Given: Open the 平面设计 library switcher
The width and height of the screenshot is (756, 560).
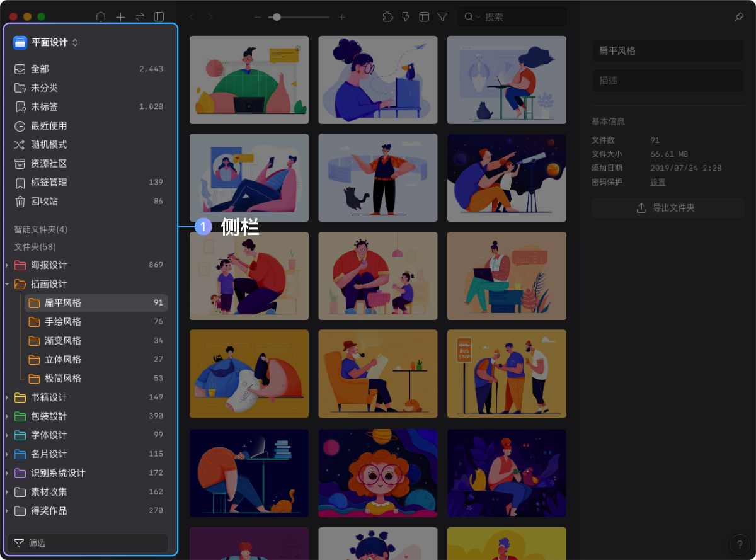Looking at the screenshot, I should (x=46, y=42).
